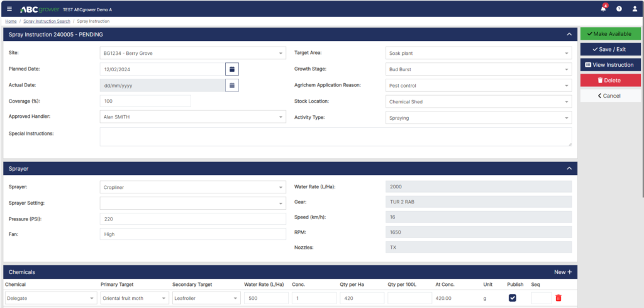Click the Coverage (%) field
The height and width of the screenshot is (308, 644).
pos(145,101)
